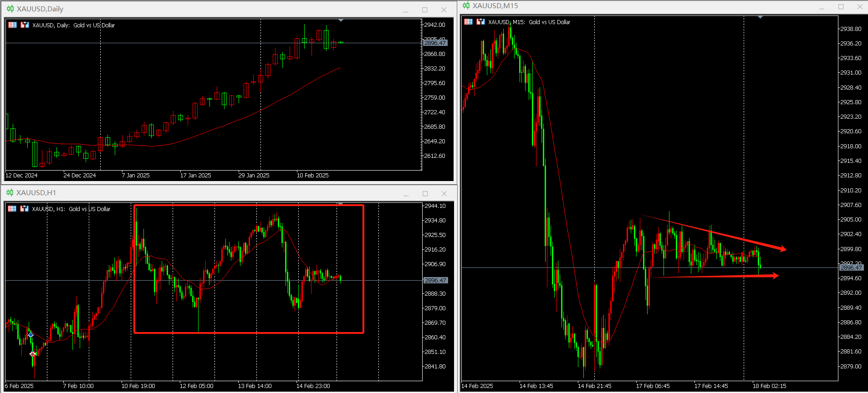This screenshot has width=868, height=393.
Task: Toggle One Click Trading panel in M15 chart
Action: point(481,22)
